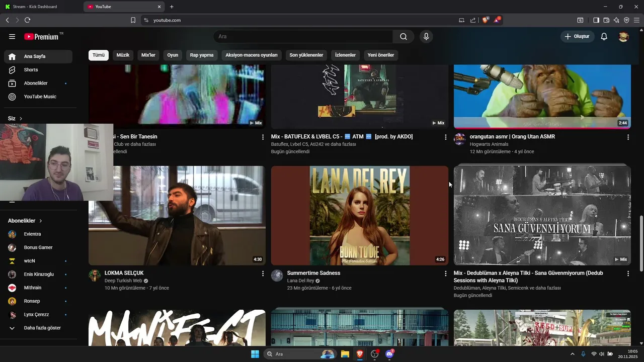Bookmark this page icon

(133, 20)
